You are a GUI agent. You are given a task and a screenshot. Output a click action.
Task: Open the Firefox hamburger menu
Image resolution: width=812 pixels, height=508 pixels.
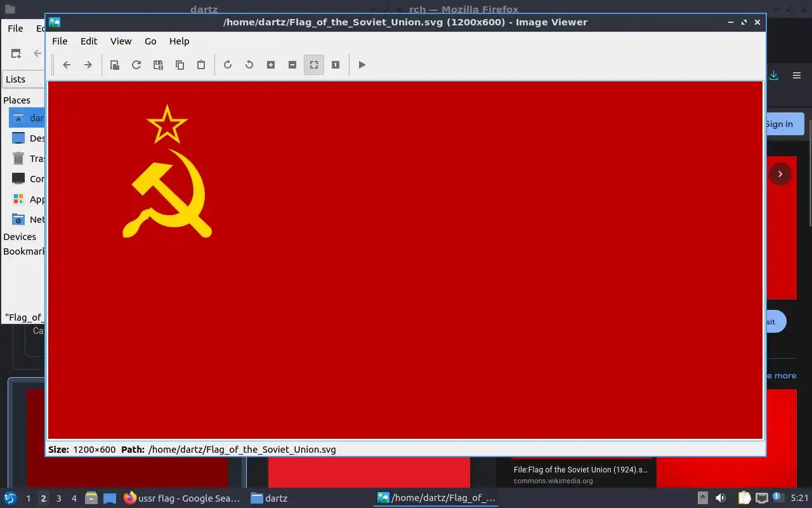point(797,76)
